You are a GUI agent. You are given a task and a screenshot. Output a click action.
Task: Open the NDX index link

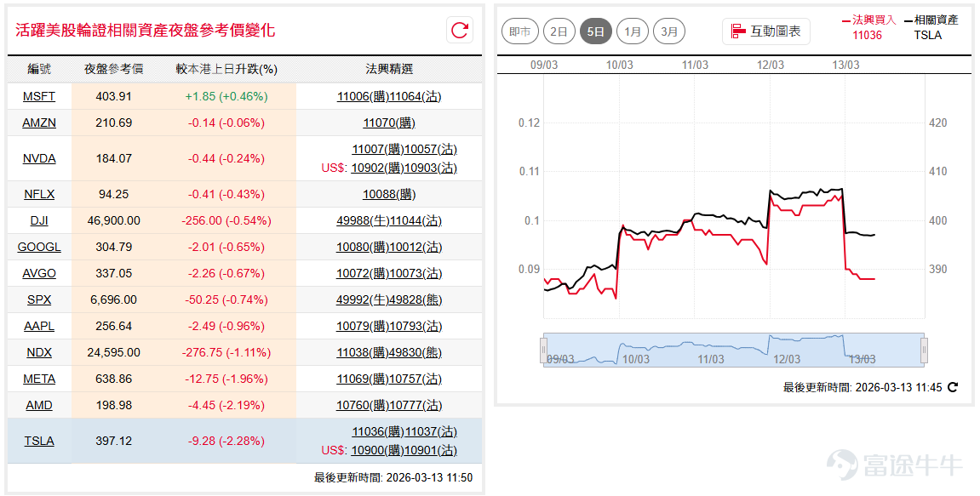click(x=39, y=352)
